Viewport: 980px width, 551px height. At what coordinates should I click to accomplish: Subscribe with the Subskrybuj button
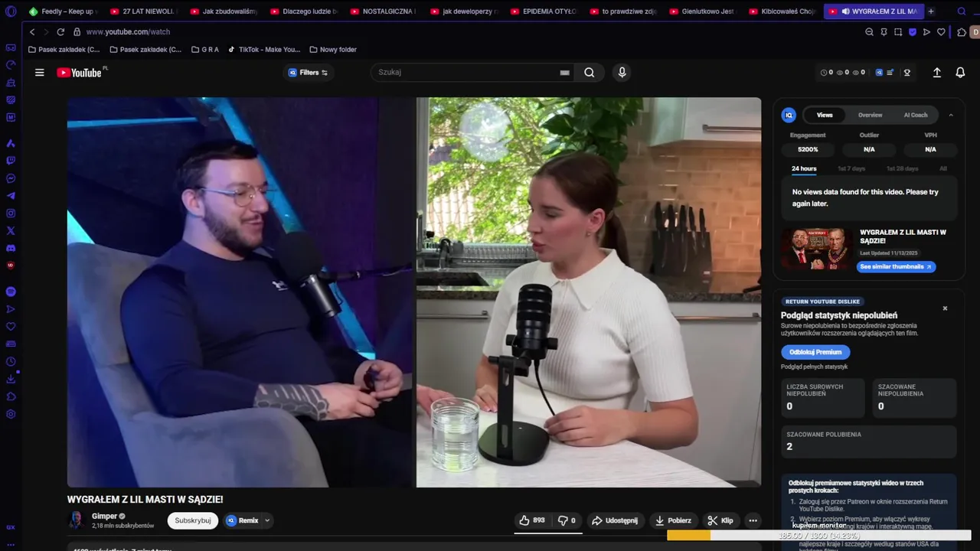[x=193, y=520]
